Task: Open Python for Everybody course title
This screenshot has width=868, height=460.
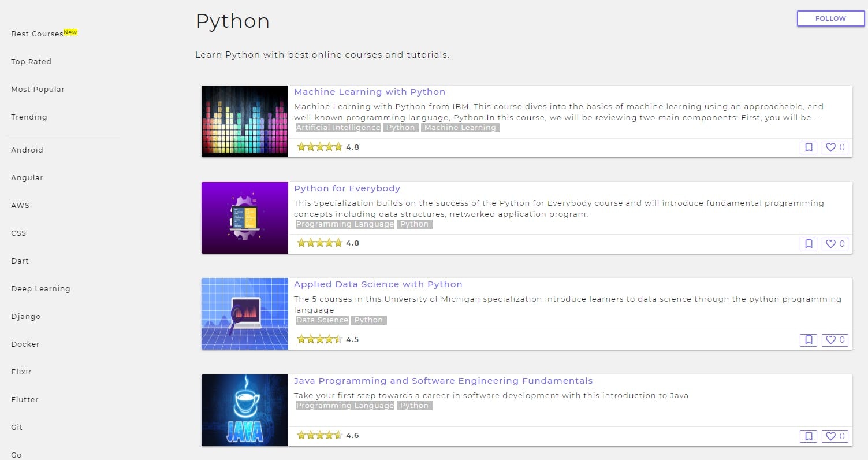Action: (347, 188)
